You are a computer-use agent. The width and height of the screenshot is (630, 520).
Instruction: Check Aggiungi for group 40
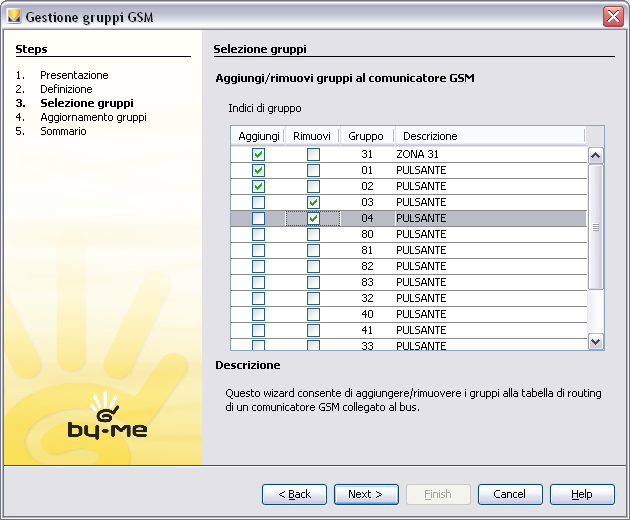[258, 314]
